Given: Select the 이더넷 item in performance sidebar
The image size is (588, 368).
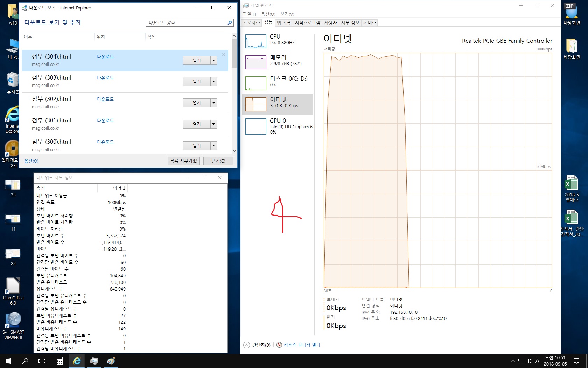Looking at the screenshot, I should (x=278, y=104).
